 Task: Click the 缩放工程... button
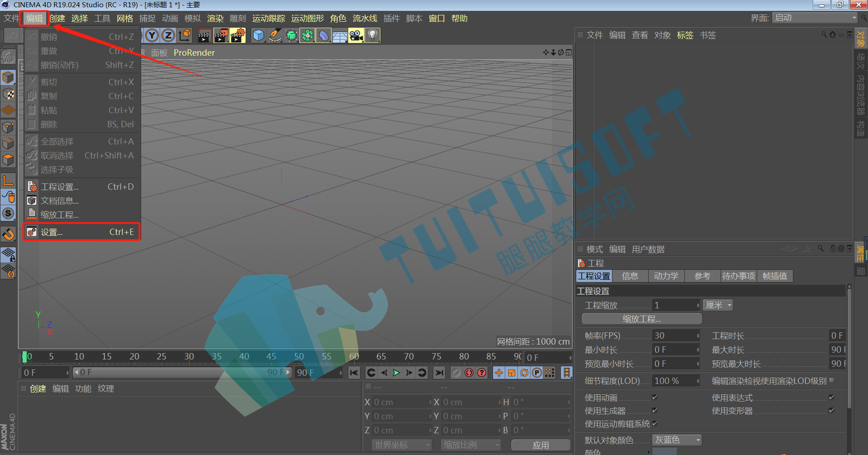click(x=641, y=319)
